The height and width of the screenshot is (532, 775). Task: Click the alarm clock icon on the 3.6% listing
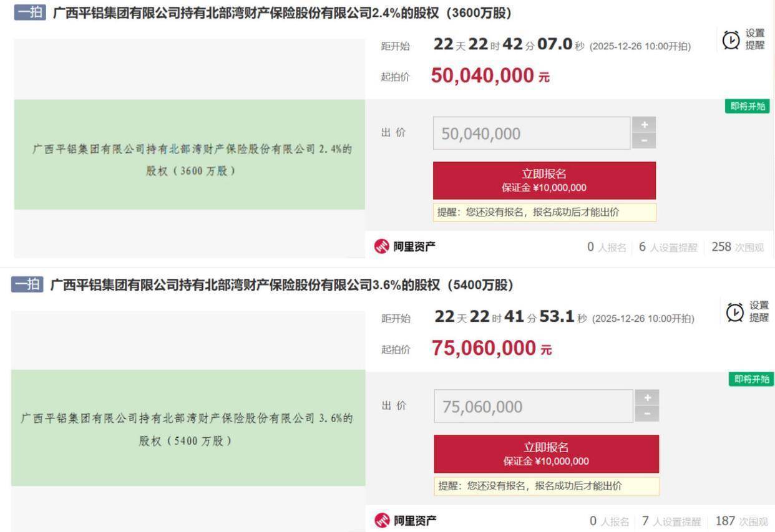[734, 311]
